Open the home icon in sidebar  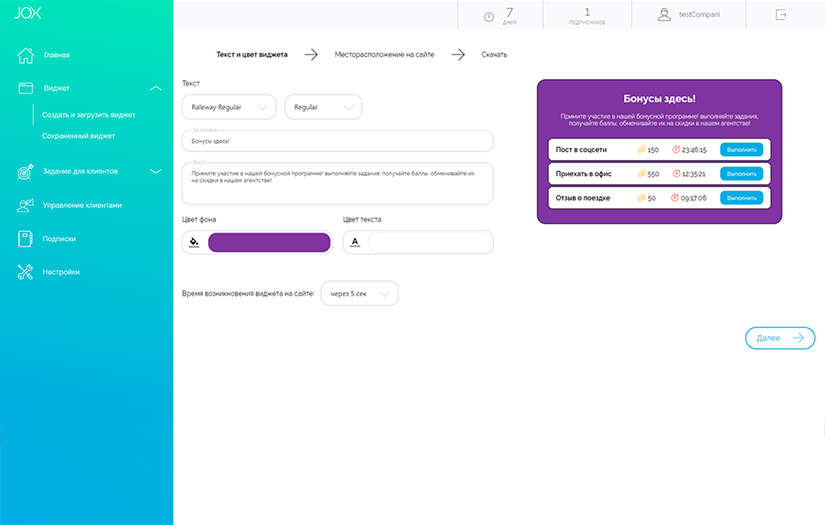click(x=25, y=55)
